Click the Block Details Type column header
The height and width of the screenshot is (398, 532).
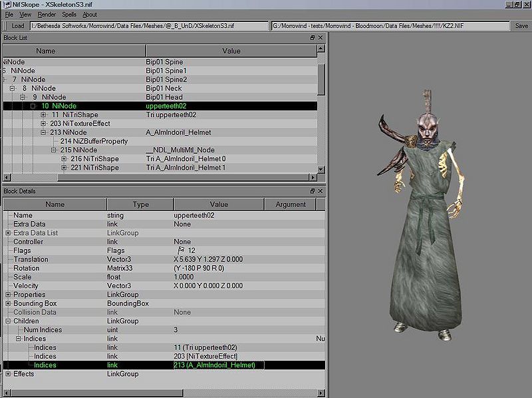tap(140, 204)
